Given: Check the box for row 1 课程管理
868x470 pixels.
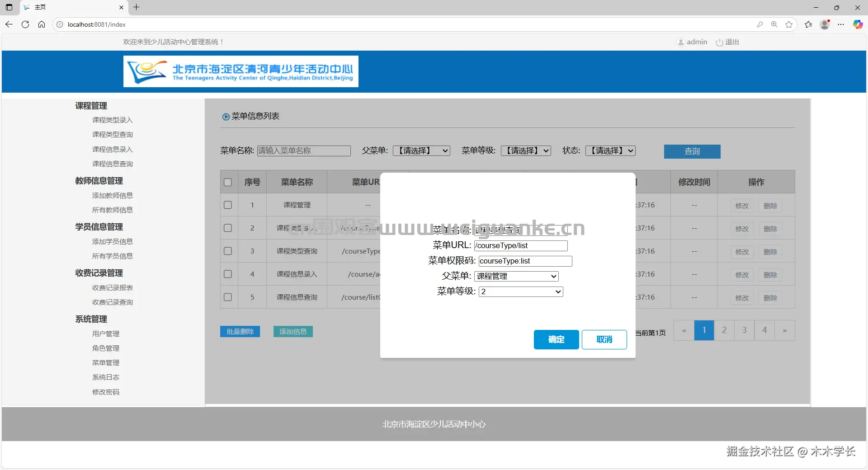Looking at the screenshot, I should (228, 205).
